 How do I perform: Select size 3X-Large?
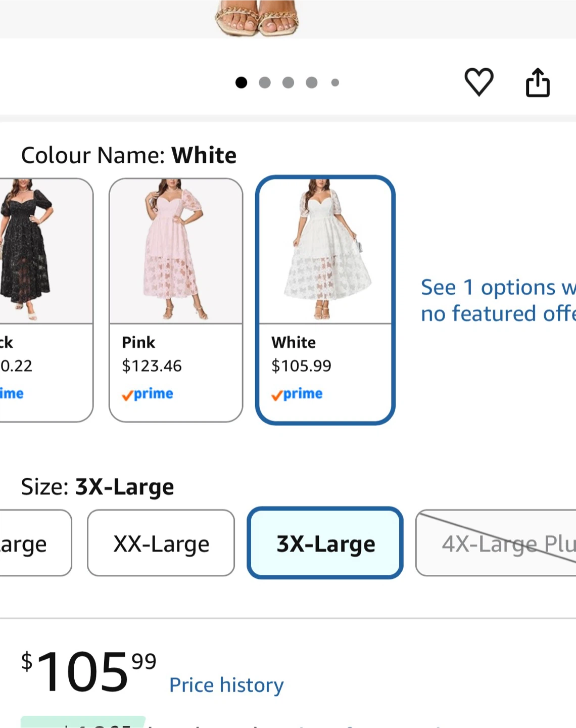pyautogui.click(x=325, y=543)
